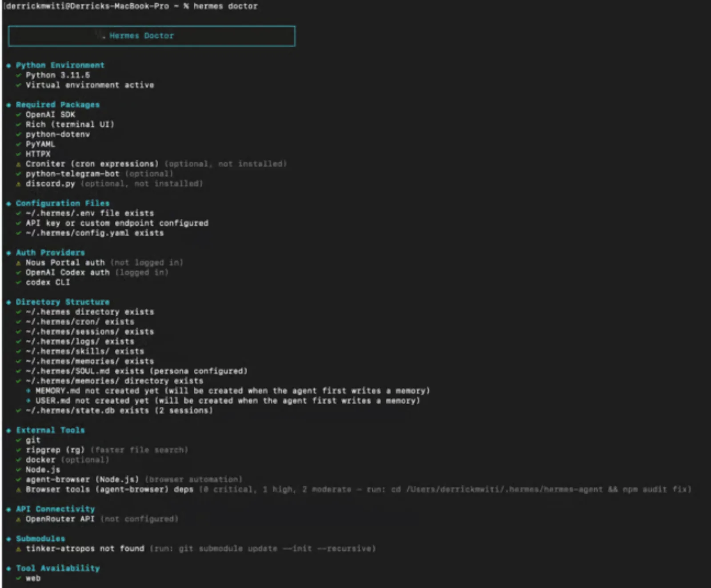Select the "git submodule update" hint
Image resolution: width=711 pixels, height=588 pixels.
228,549
